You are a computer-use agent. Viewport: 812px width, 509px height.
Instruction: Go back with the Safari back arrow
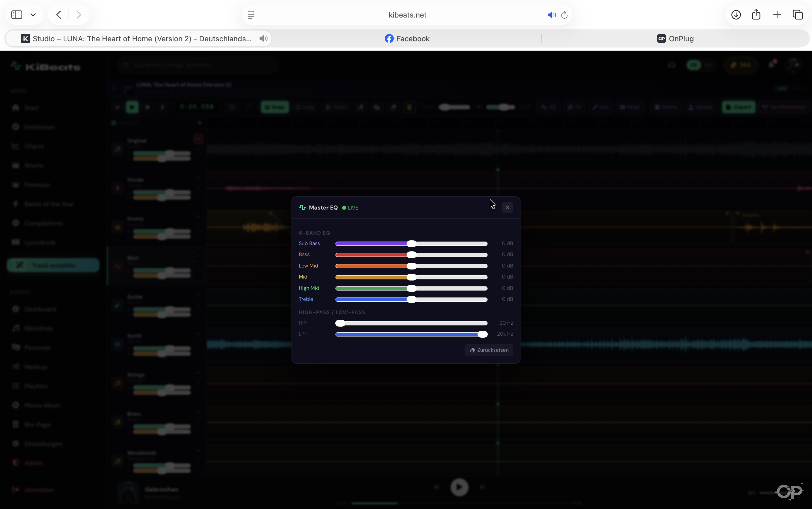coord(59,15)
